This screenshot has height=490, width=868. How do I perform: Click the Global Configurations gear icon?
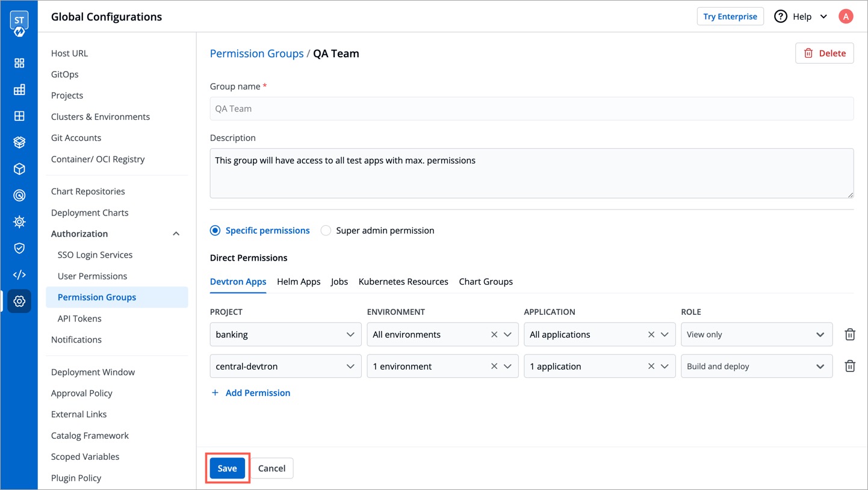[x=19, y=301]
